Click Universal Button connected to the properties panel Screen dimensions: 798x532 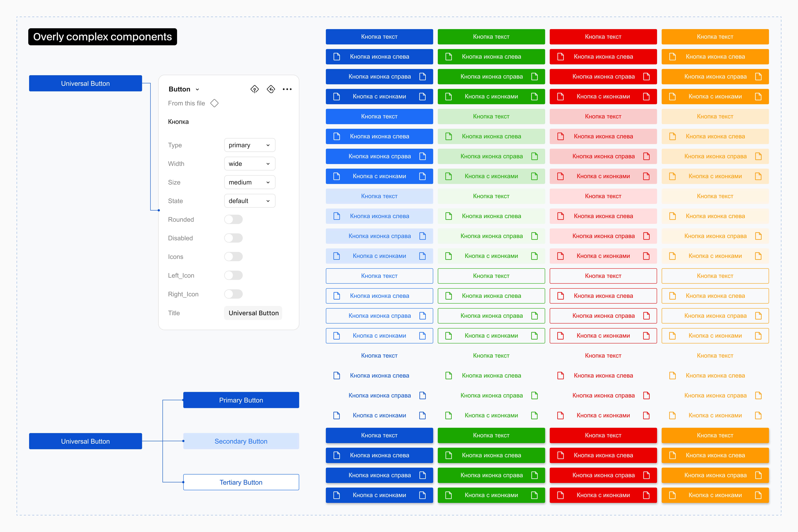85,83
